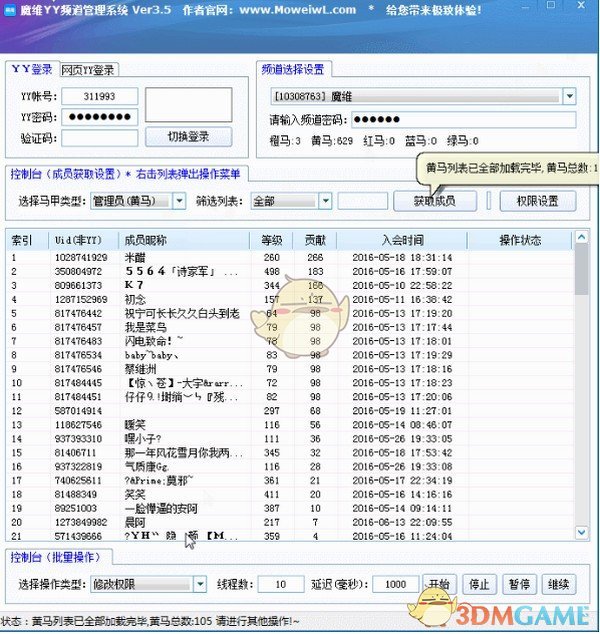Sort by 等级 column header

click(272, 241)
